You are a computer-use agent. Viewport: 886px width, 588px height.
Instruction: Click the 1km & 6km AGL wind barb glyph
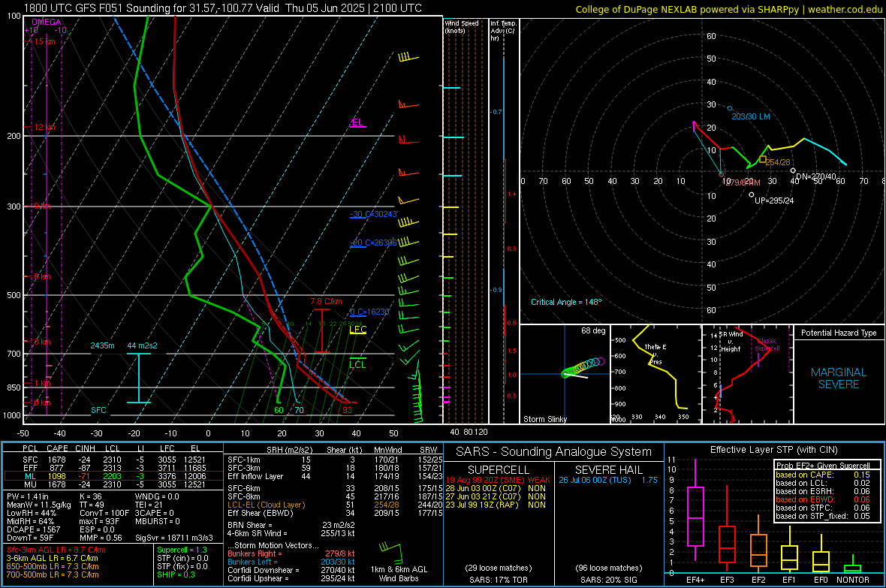(391, 552)
